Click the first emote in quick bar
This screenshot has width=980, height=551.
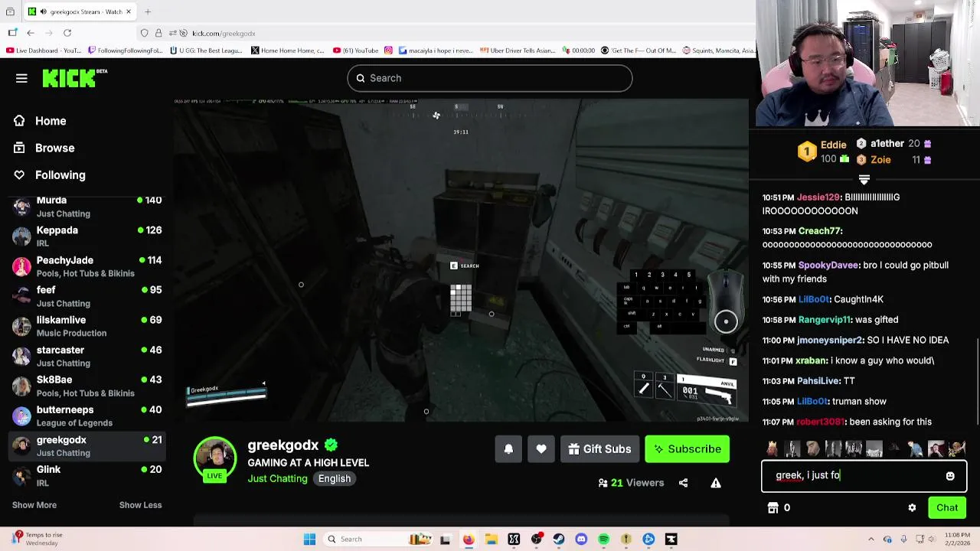[772, 449]
